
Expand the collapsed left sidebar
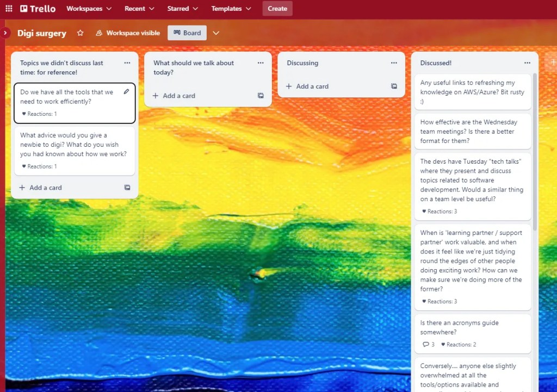(x=5, y=33)
